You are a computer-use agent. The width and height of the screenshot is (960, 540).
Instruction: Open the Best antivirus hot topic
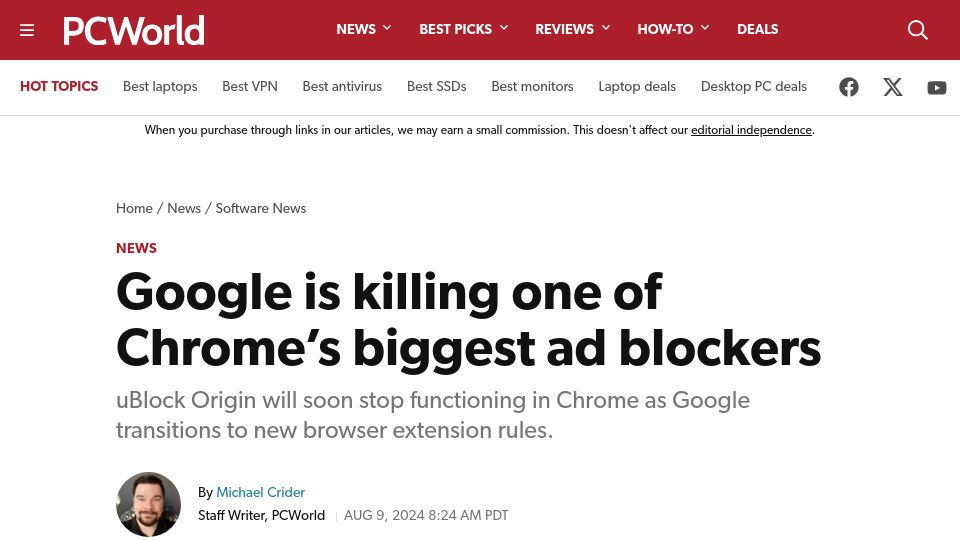[x=342, y=86]
